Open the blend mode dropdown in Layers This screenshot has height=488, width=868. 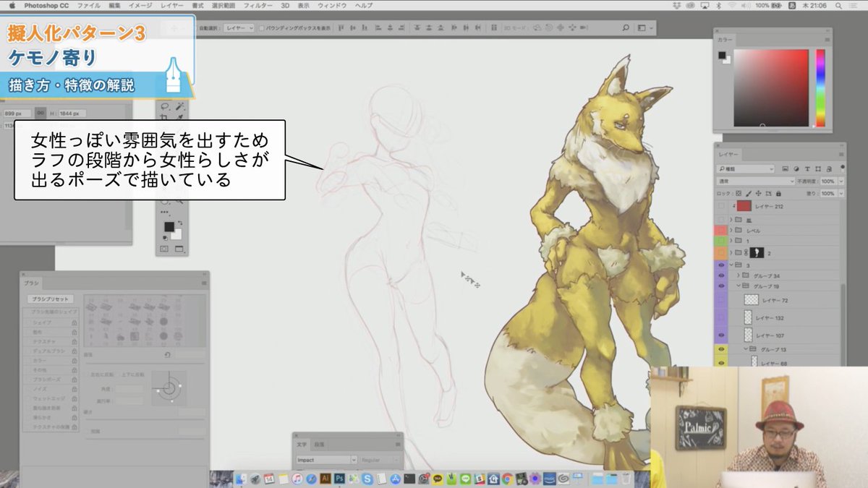(756, 181)
